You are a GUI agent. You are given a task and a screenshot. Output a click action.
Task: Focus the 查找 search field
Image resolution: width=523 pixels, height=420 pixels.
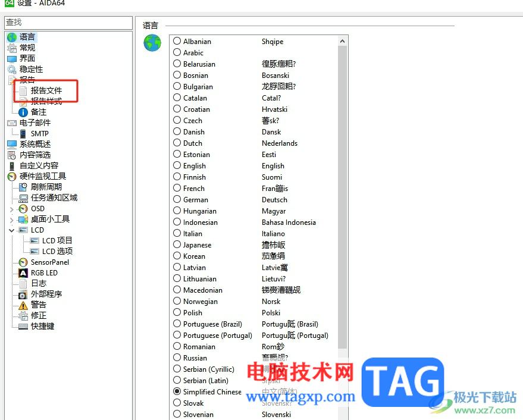pyautogui.click(x=68, y=23)
